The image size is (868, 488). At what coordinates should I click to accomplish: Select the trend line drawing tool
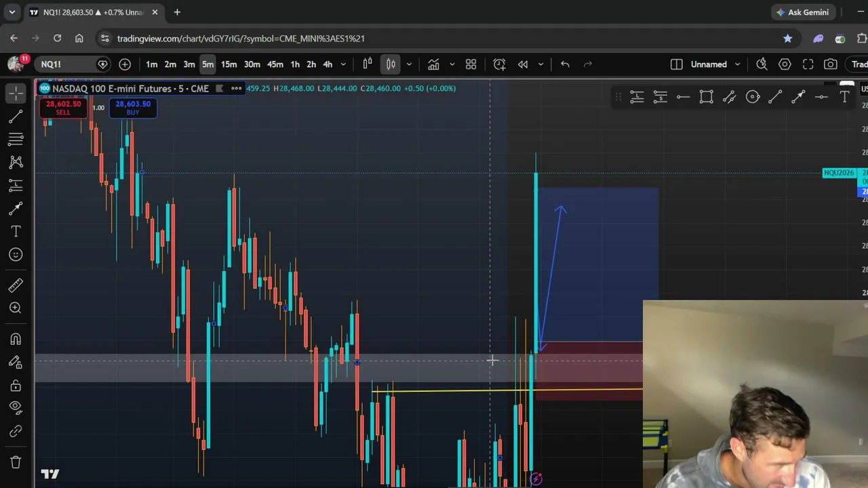16,117
